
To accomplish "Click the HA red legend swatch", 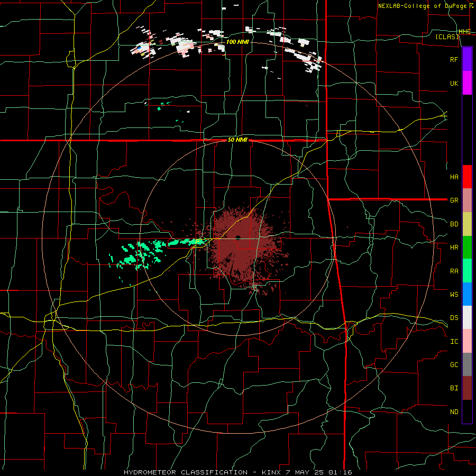I will [x=467, y=177].
